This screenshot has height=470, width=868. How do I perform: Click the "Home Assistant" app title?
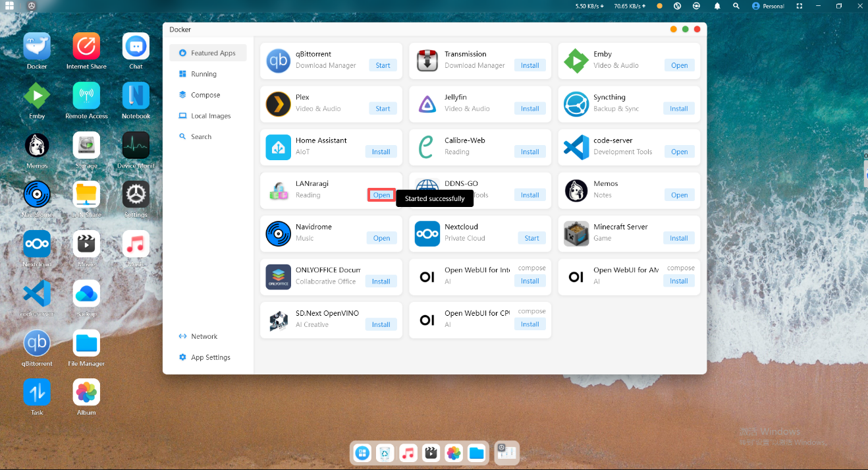click(321, 140)
